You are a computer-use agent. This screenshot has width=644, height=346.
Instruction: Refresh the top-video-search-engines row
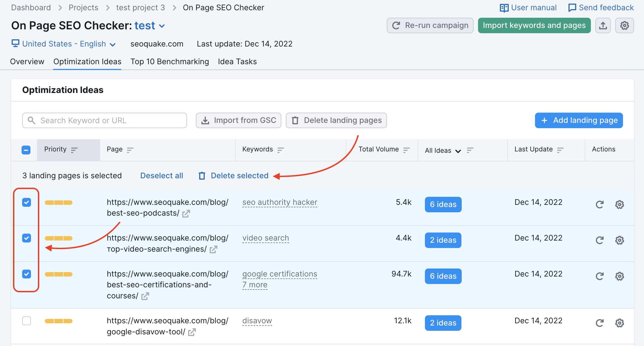coord(599,240)
